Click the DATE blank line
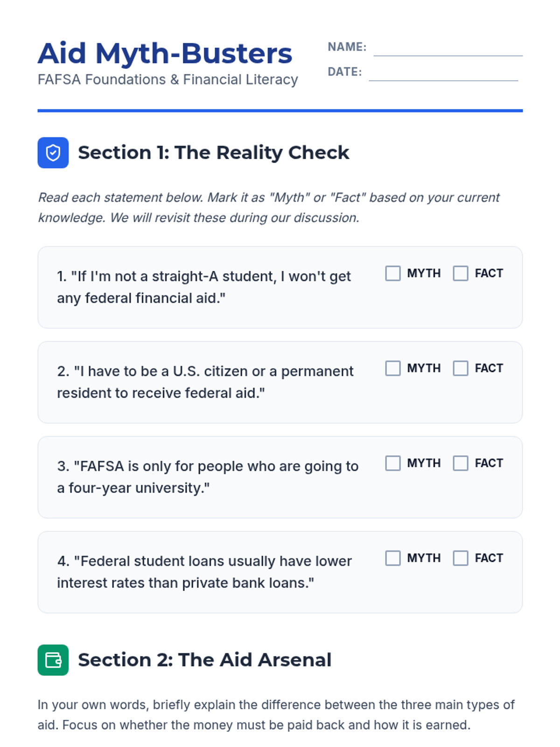Screen dimensions: 560x747 click(x=443, y=75)
